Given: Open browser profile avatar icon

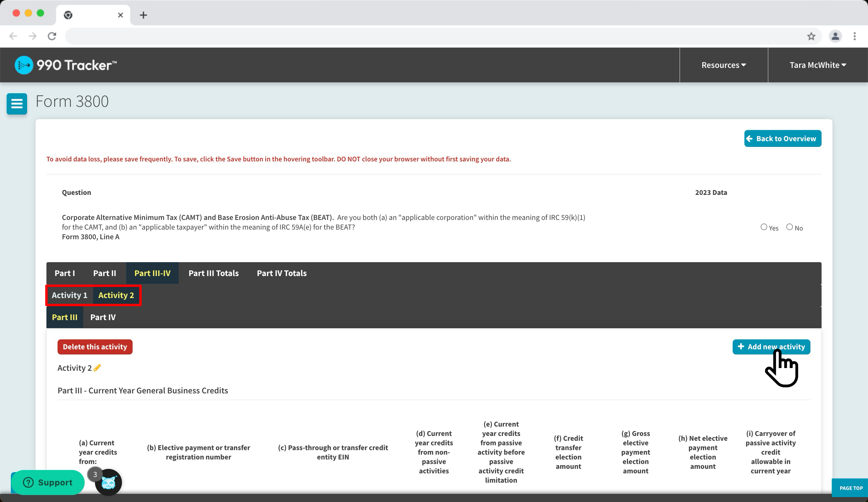Looking at the screenshot, I should [x=835, y=36].
